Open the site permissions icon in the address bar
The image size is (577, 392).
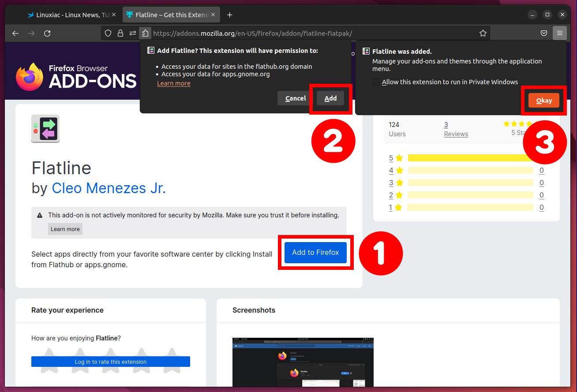132,33
